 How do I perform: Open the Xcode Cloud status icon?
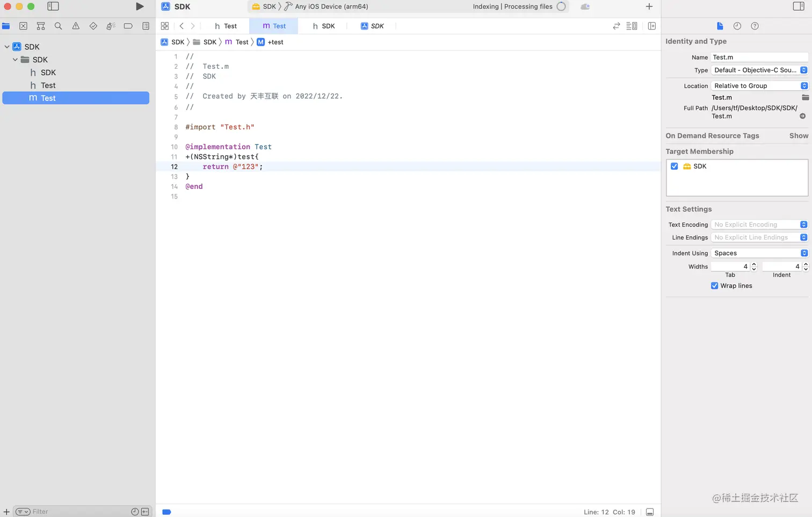pos(585,6)
